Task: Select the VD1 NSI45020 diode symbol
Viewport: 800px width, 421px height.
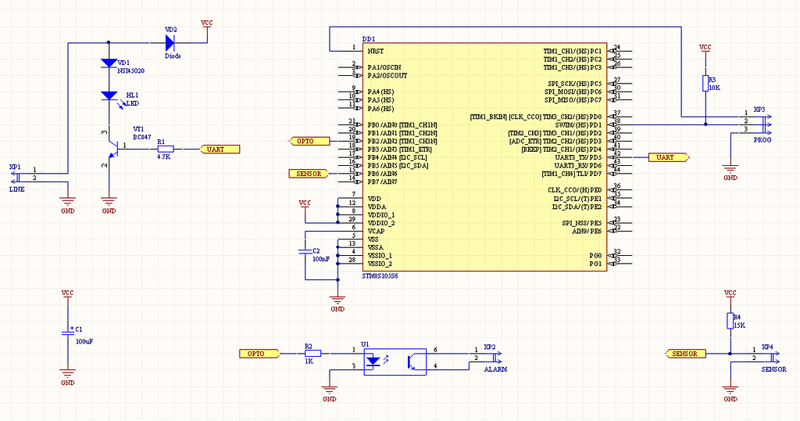Action: (x=109, y=63)
